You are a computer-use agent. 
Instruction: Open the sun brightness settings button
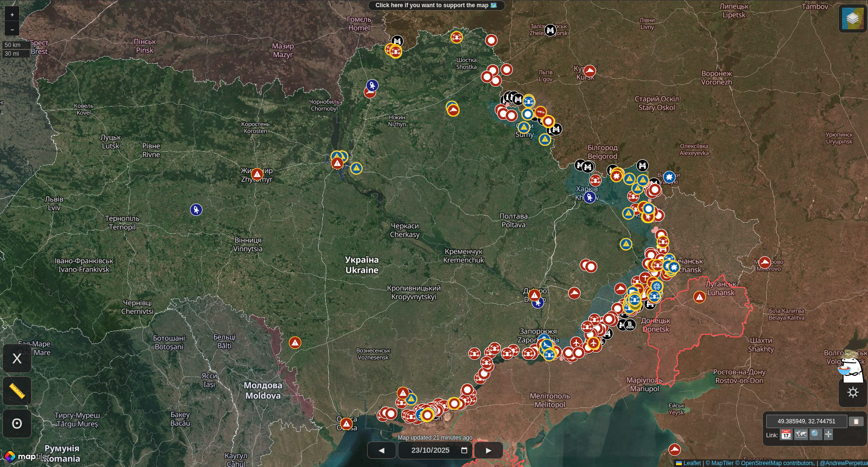point(853,393)
